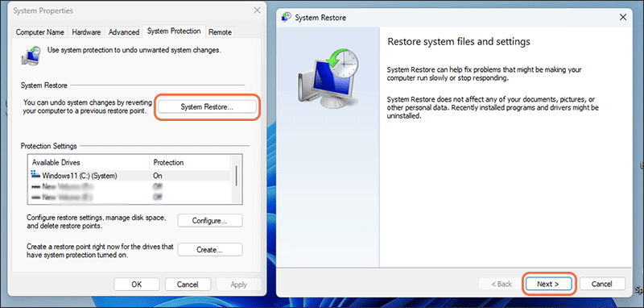The image size is (644, 308).
Task: Cancel the System Properties dialog
Action: (x=188, y=284)
